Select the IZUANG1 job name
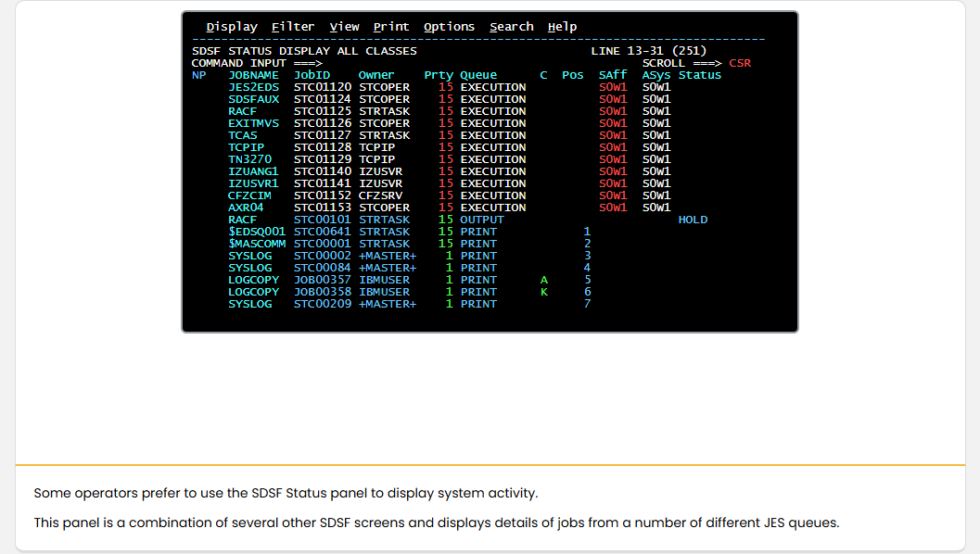Viewport: 980px width, 554px height. pos(253,171)
